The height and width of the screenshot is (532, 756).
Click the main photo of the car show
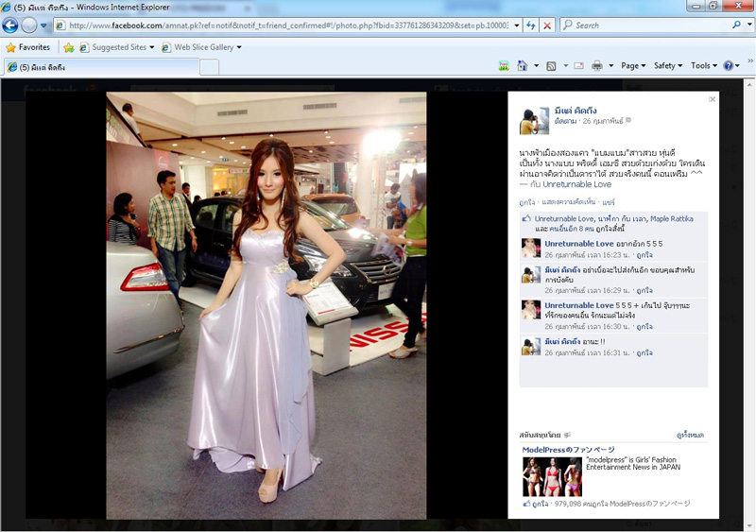[x=266, y=305]
